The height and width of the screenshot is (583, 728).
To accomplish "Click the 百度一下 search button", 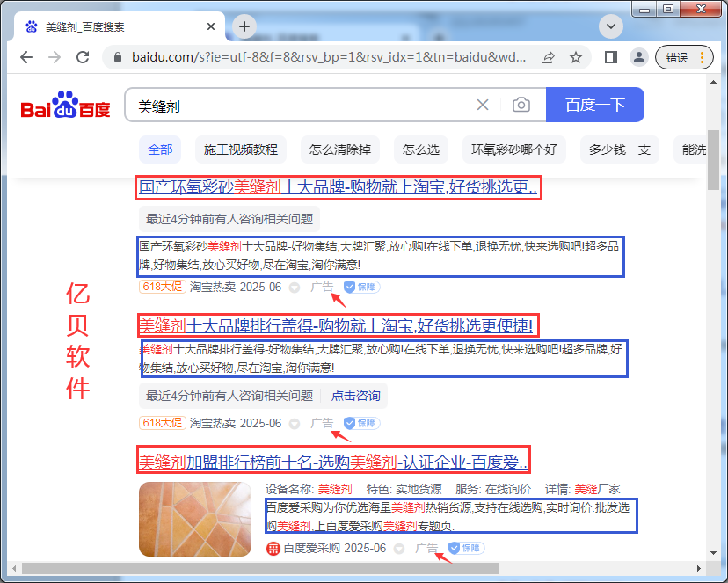I will [594, 105].
